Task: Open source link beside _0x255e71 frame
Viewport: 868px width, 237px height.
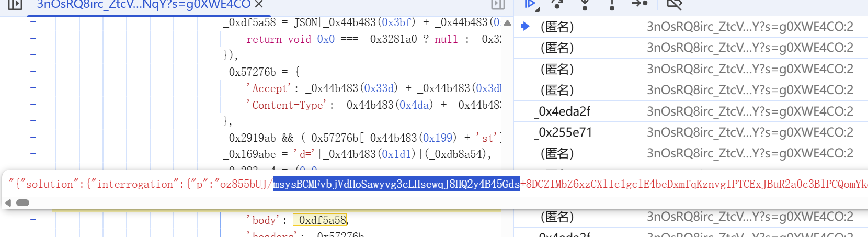Action: coord(750,132)
